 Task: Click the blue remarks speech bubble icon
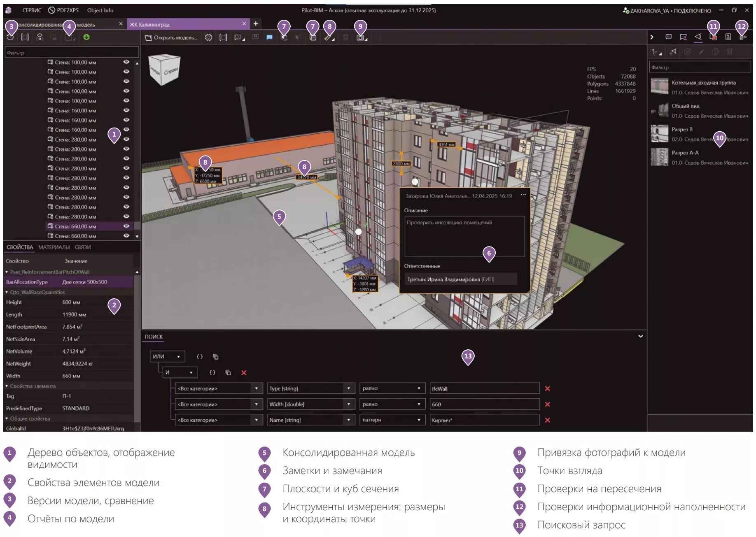pyautogui.click(x=269, y=37)
